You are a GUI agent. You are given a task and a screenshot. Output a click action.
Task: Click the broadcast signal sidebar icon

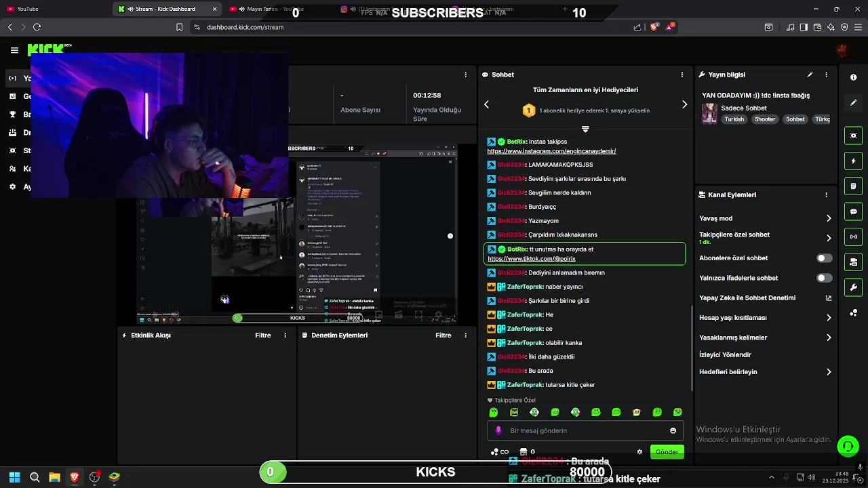tap(854, 237)
